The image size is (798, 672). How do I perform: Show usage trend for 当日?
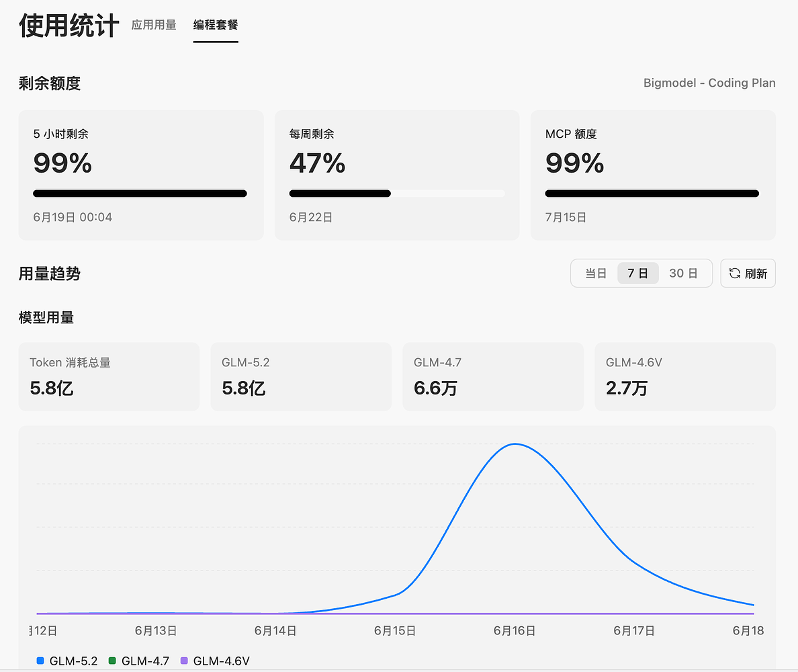595,274
